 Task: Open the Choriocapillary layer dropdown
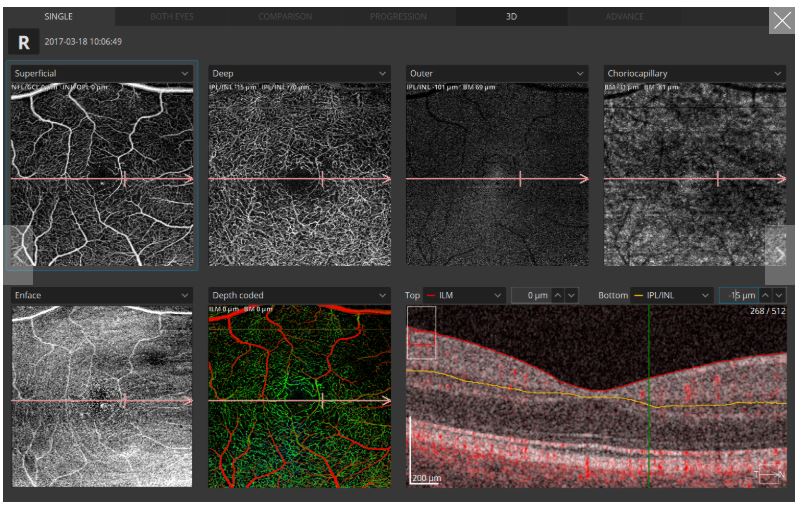point(778,74)
